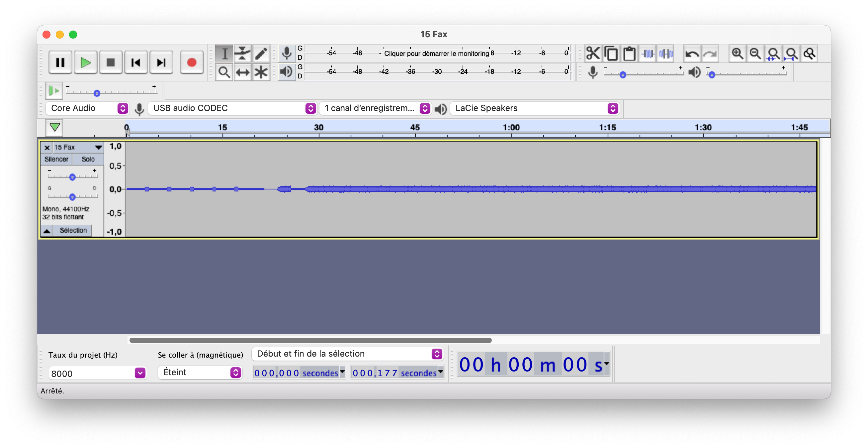Click Silence audio selection icon

pos(665,53)
